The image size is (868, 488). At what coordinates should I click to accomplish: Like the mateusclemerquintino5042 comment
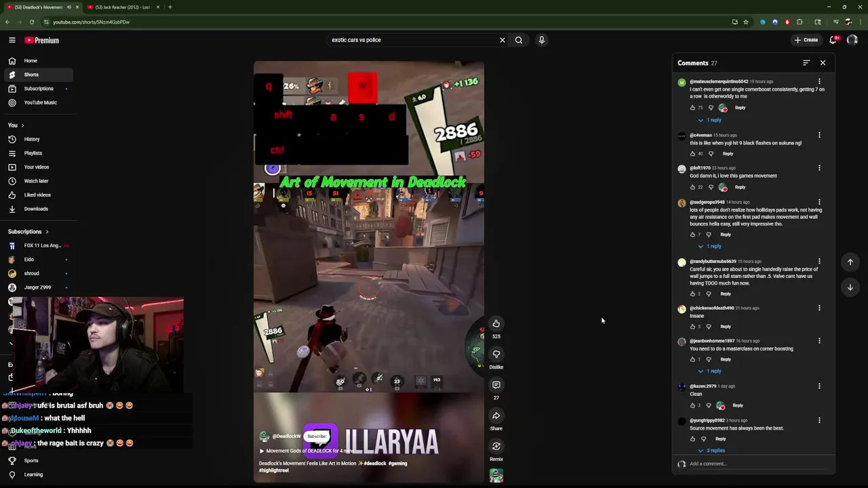click(692, 108)
